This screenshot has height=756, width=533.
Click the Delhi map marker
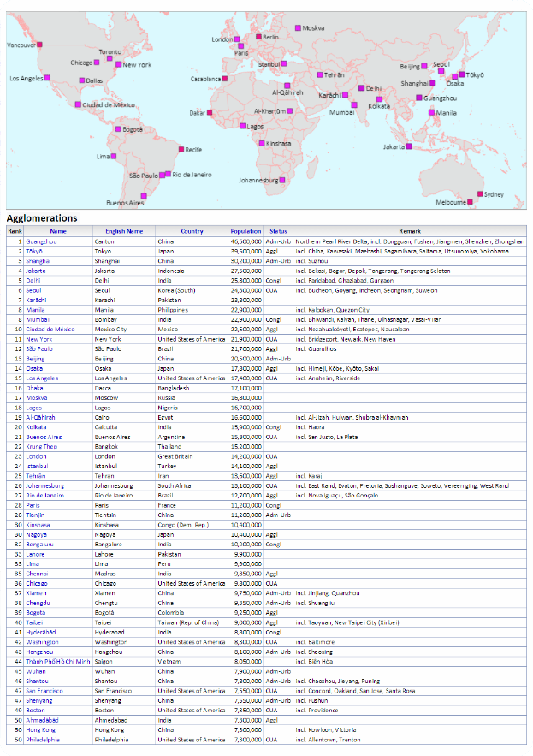[361, 88]
